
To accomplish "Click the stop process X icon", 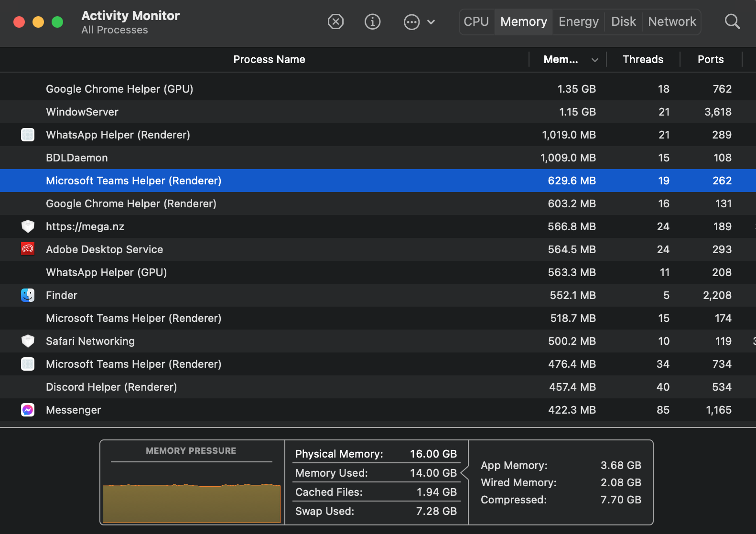I will click(x=335, y=21).
